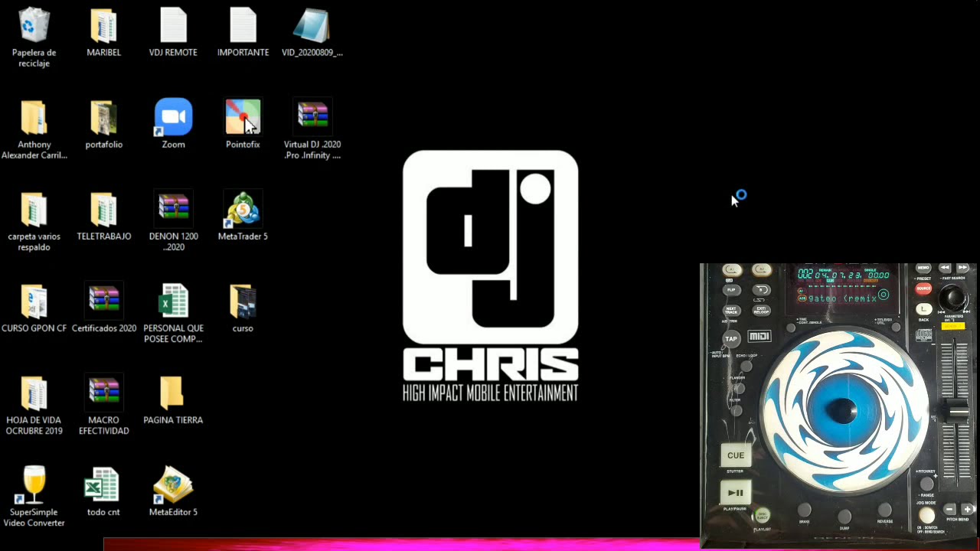The image size is (980, 551).
Task: Toggle the FLANGER effect button
Action: coord(740,388)
